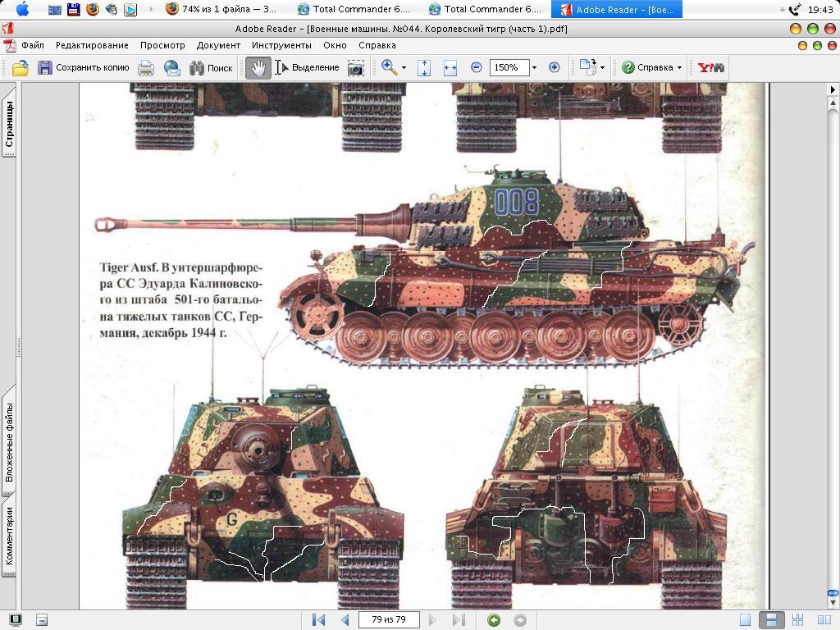Screen dimensions: 840x630
Task: Click the Yahoo search toolbar icon
Action: (x=711, y=67)
